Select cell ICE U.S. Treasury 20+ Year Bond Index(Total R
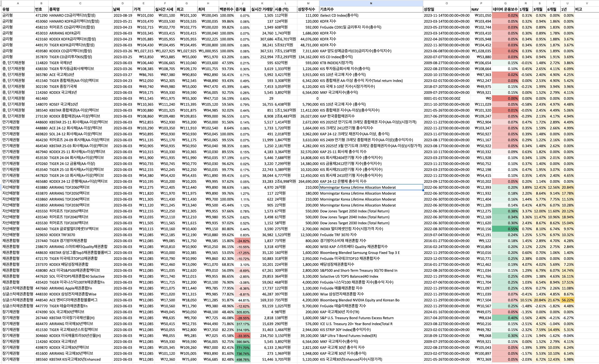This screenshot has width=599, height=364. point(371,324)
